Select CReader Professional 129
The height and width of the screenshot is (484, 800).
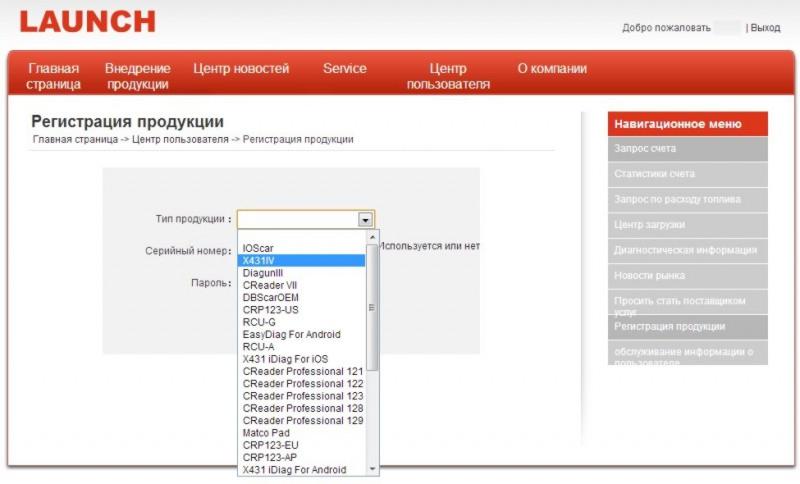point(302,420)
